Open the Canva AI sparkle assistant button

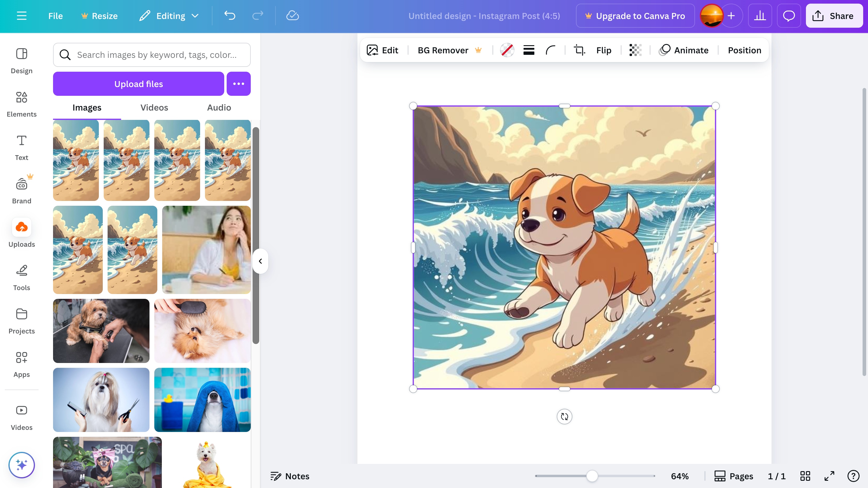coord(22,465)
